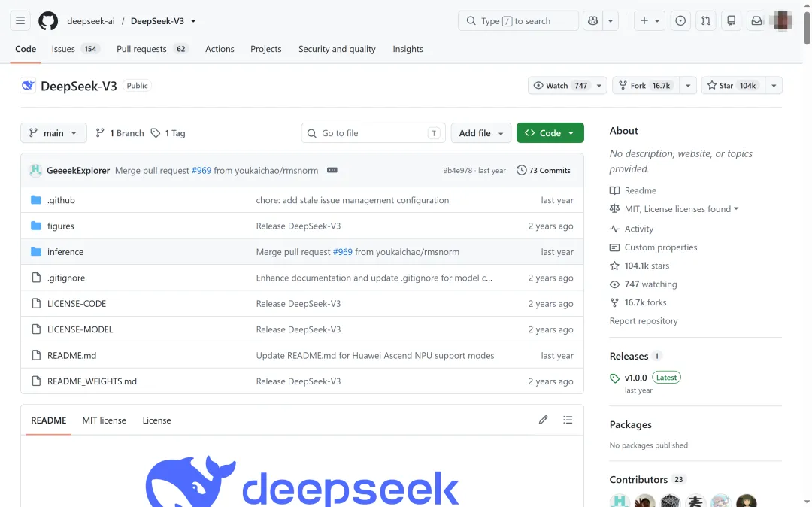Screen dimensions: 812x507
Task: Open the notifications inbox icon
Action: pos(756,21)
